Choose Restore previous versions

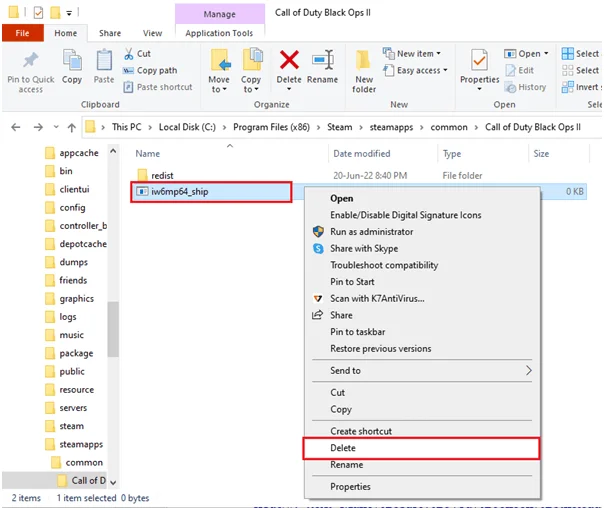click(x=421, y=349)
